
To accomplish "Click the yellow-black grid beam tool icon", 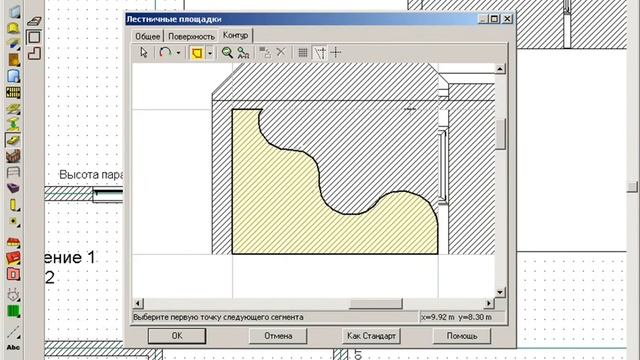I will 13,92.
